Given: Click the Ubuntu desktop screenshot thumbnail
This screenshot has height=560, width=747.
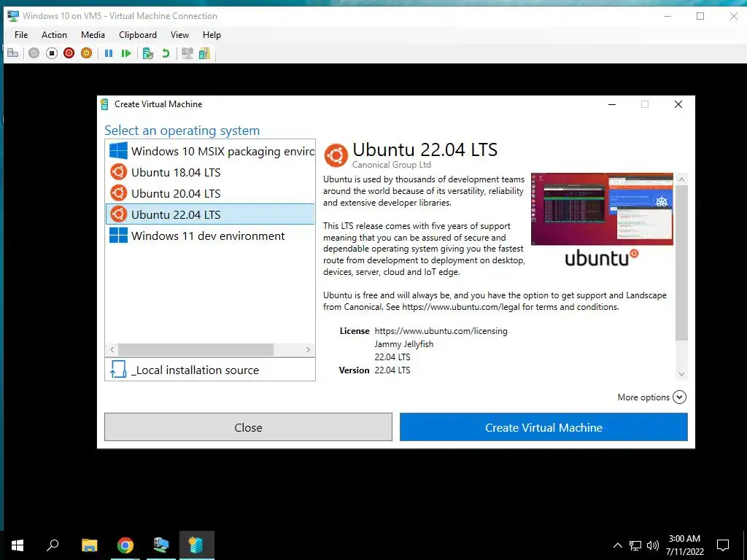Looking at the screenshot, I should 602,209.
